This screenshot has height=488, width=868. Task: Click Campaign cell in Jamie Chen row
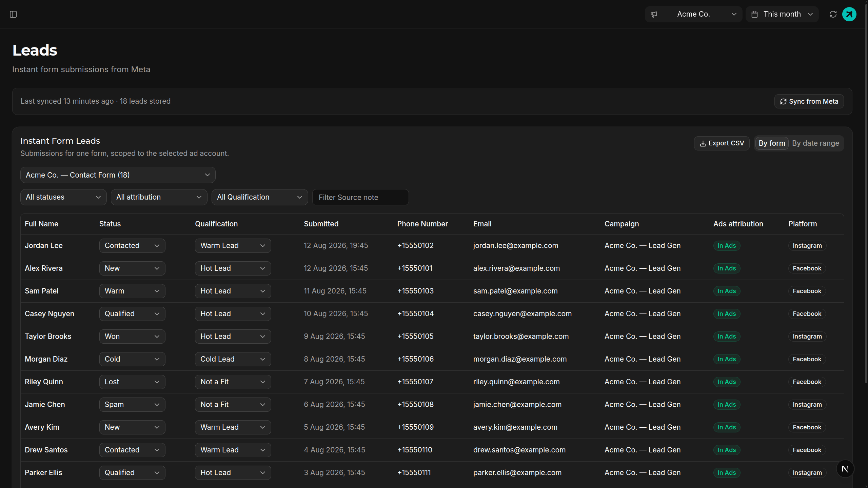point(643,405)
